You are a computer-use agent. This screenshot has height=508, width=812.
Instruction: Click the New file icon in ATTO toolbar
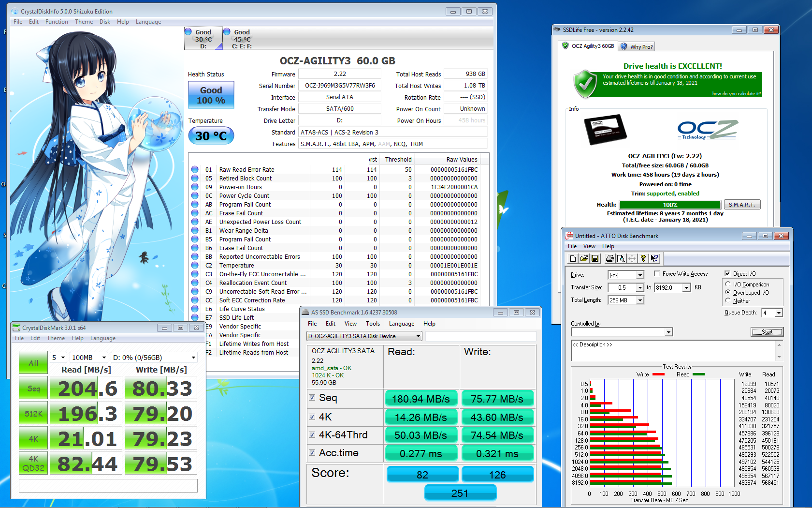573,259
